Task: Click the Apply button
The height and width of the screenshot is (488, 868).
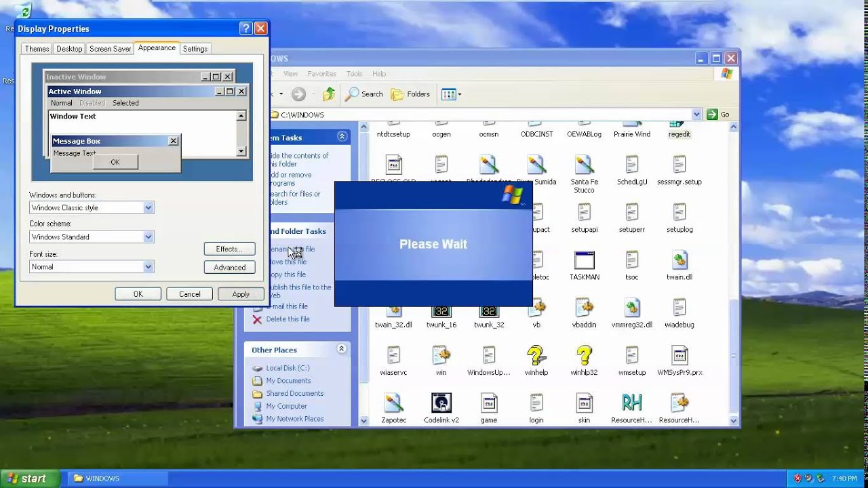Action: pos(241,294)
